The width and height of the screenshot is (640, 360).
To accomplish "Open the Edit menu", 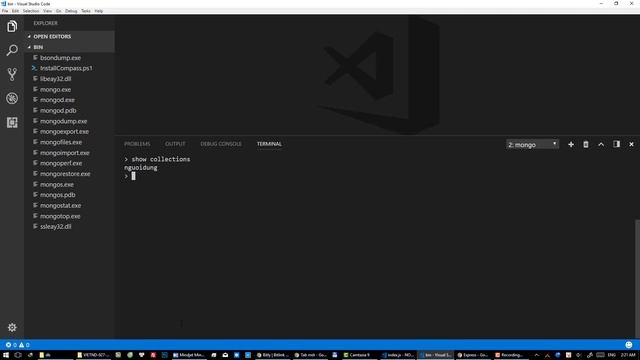I will click(x=15, y=11).
